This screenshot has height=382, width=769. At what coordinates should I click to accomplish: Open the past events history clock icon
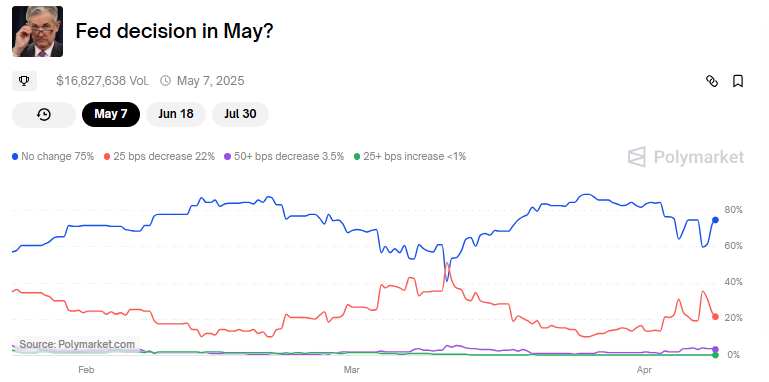pyautogui.click(x=44, y=114)
